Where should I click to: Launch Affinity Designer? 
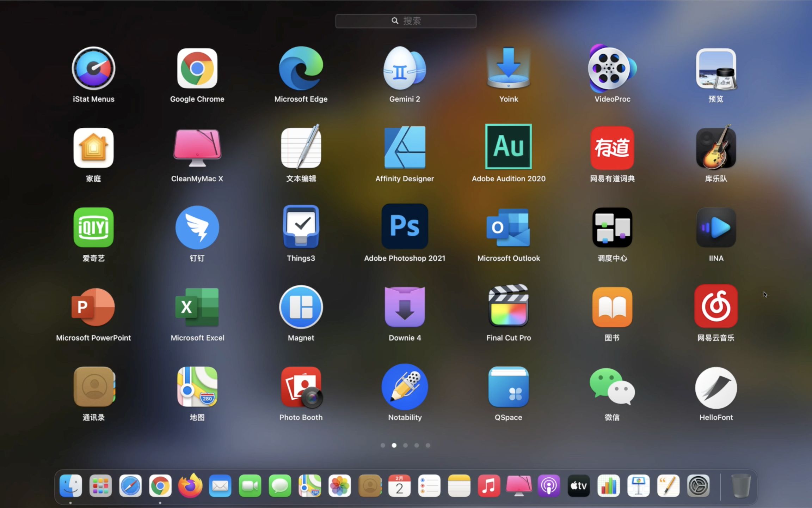point(405,147)
